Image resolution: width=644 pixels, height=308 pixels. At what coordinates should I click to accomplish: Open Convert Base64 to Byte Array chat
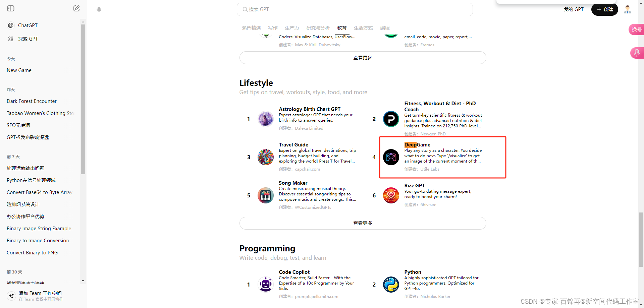tap(40, 192)
